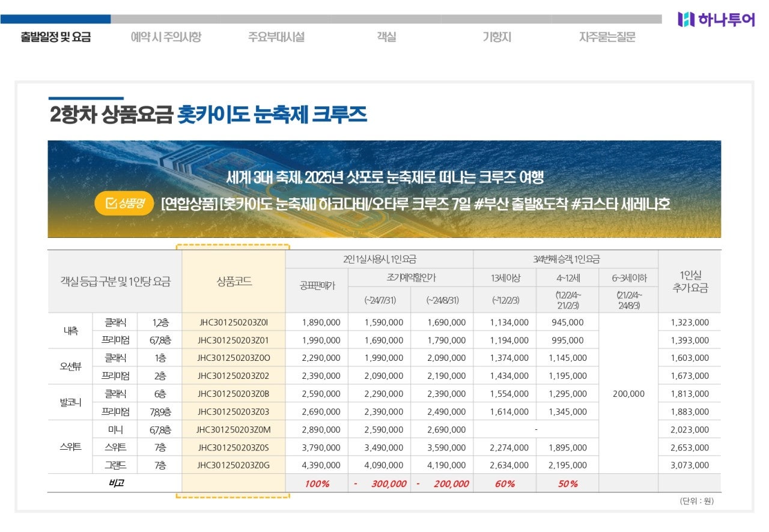Click the 조기예약할인가 column header
Viewport: 769px width, 532px height.
click(410, 277)
